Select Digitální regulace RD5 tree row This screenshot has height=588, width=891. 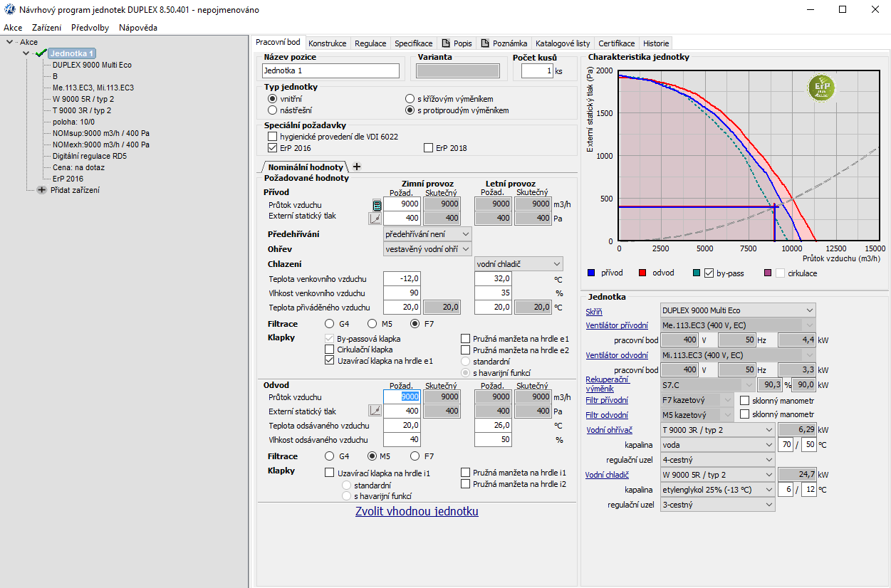tap(90, 156)
